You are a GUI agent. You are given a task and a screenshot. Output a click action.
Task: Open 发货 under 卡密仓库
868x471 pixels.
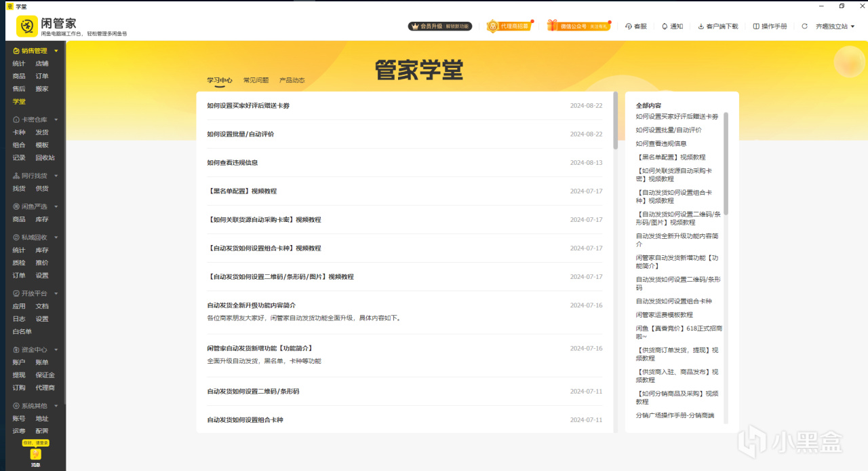coord(42,132)
